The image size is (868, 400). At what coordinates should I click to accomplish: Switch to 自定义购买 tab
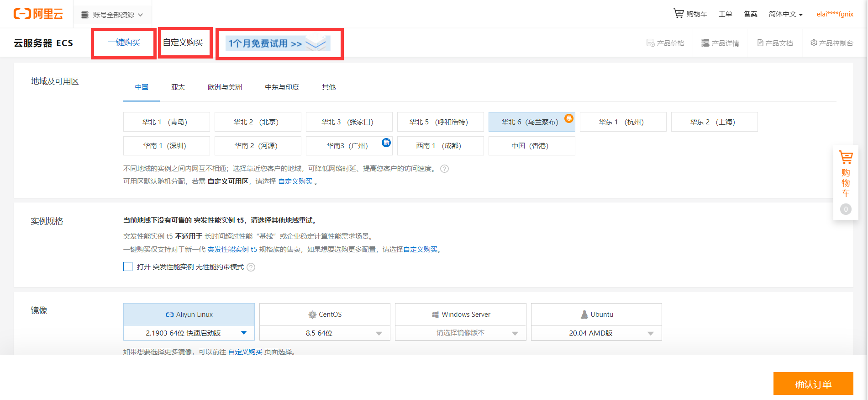[183, 43]
